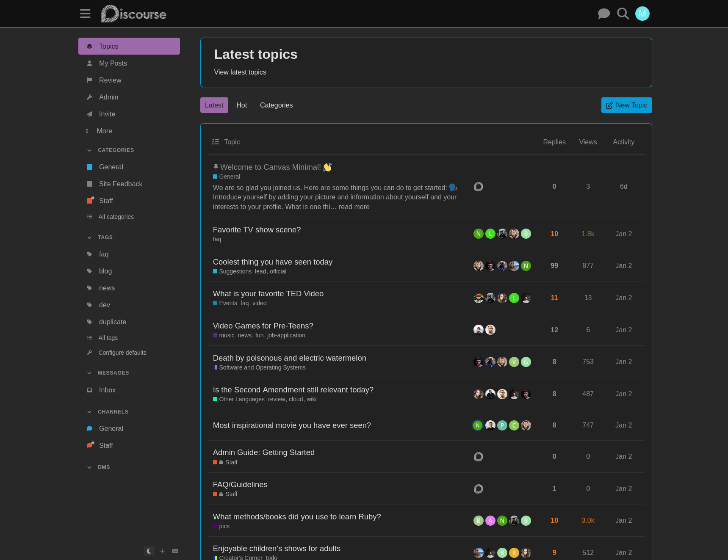Screen dimensions: 728x560
Task: Open the hamburger sidebar menu
Action: coord(85,14)
